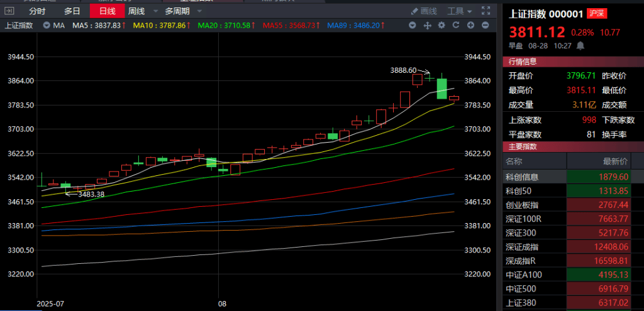This screenshot has width=644, height=311.
Task: Select the 周线 weekly chart tab
Action: coord(136,11)
